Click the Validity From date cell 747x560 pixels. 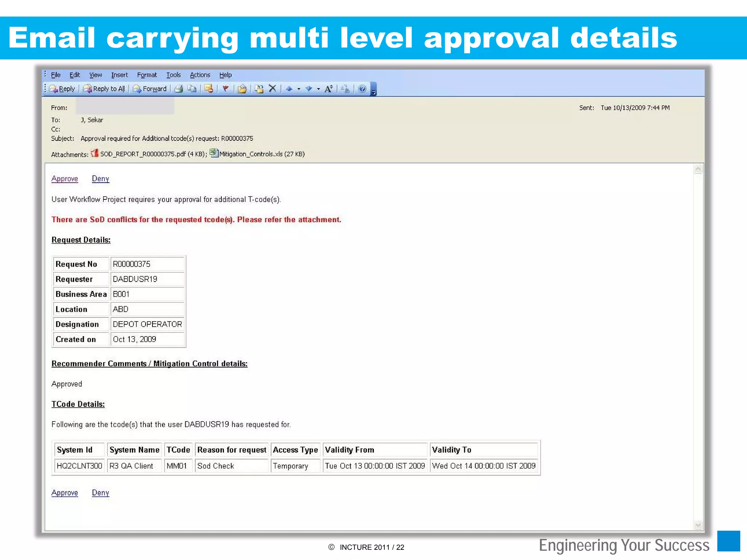(x=375, y=466)
